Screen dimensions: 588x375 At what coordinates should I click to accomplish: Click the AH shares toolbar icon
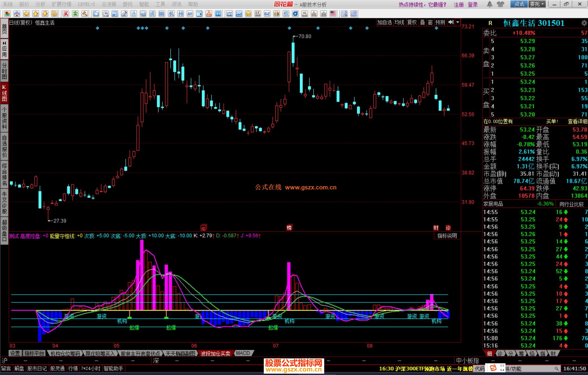point(190,14)
